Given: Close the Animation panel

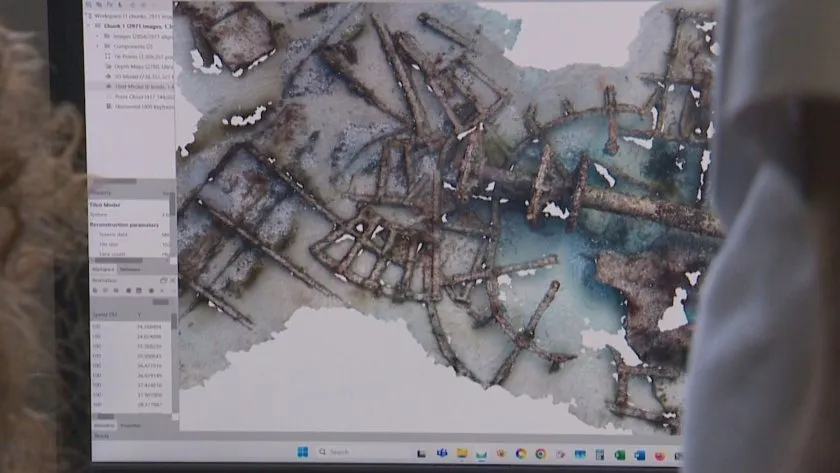Looking at the screenshot, I should 172,279.
